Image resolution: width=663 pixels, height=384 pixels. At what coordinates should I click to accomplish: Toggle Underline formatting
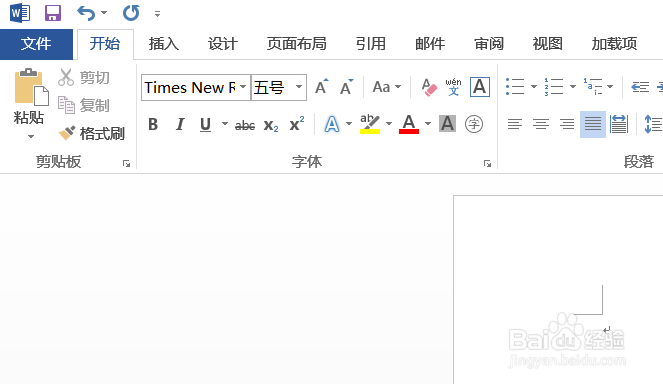click(x=205, y=124)
